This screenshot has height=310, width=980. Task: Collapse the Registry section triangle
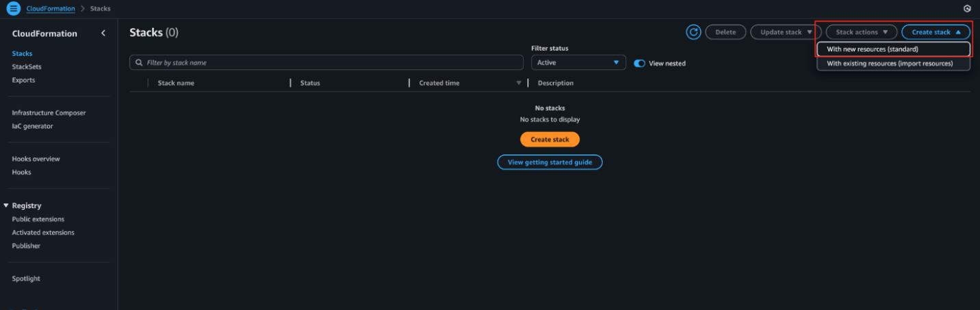(6, 205)
